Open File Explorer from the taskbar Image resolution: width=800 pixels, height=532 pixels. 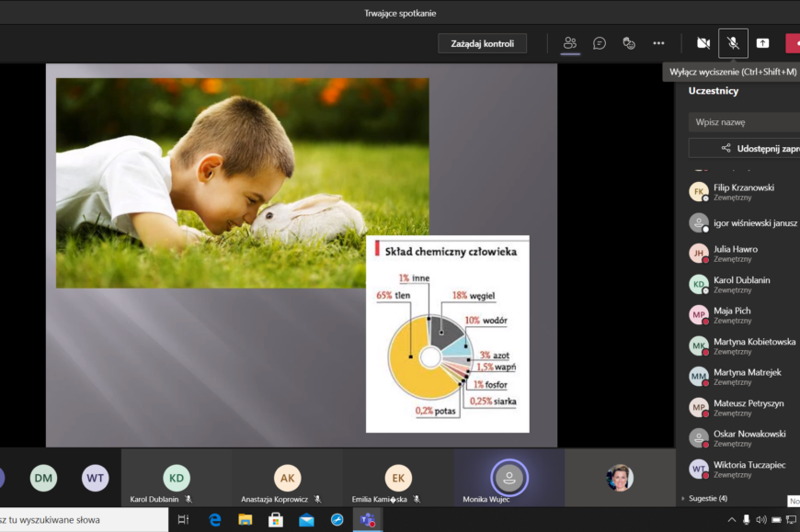pyautogui.click(x=246, y=520)
